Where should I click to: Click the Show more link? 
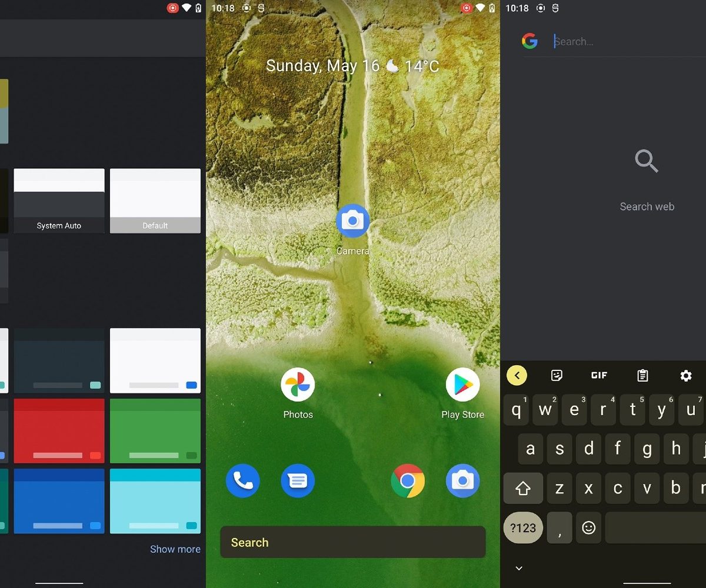pos(175,549)
